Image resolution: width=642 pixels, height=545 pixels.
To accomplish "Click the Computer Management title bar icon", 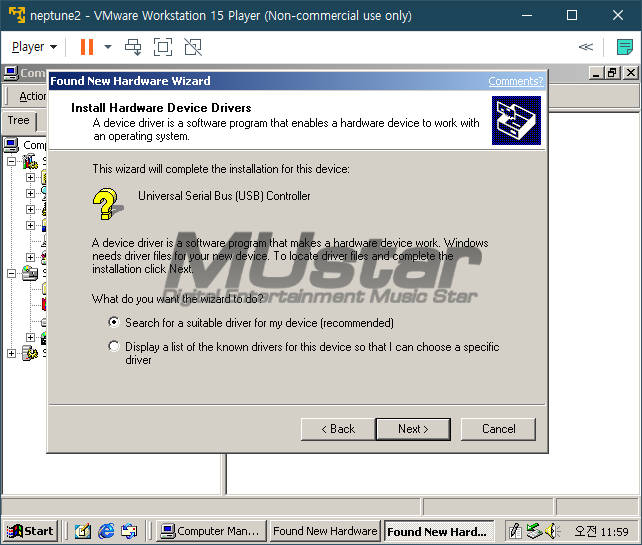I will coord(11,74).
